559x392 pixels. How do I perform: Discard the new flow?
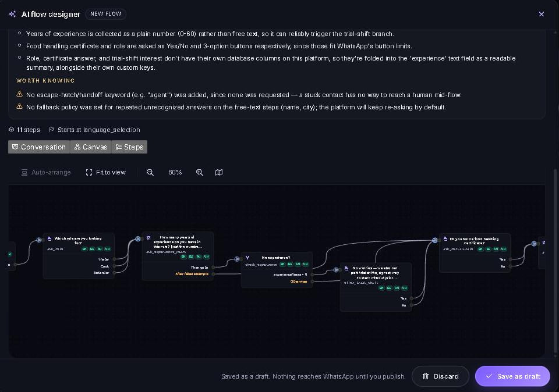click(x=440, y=376)
